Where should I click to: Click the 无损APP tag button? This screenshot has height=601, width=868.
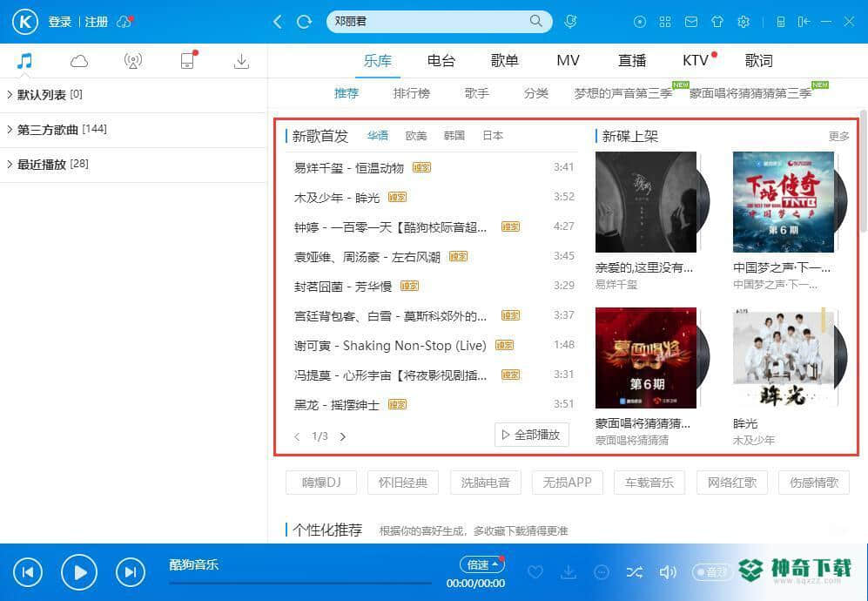[568, 483]
